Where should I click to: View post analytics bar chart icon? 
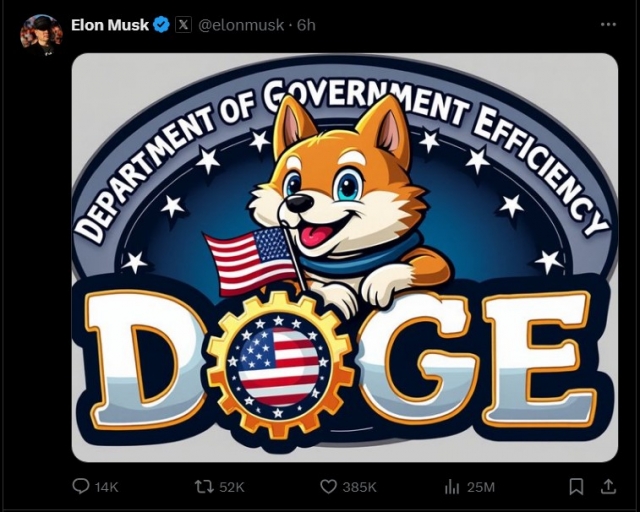(452, 487)
